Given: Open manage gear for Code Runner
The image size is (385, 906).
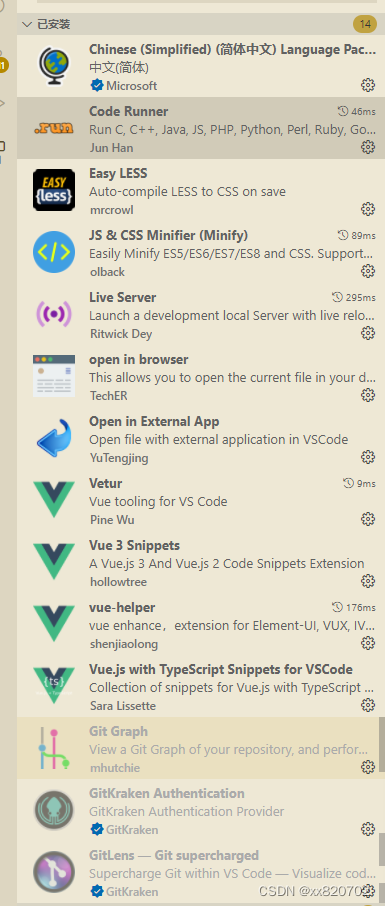Looking at the screenshot, I should tap(368, 147).
